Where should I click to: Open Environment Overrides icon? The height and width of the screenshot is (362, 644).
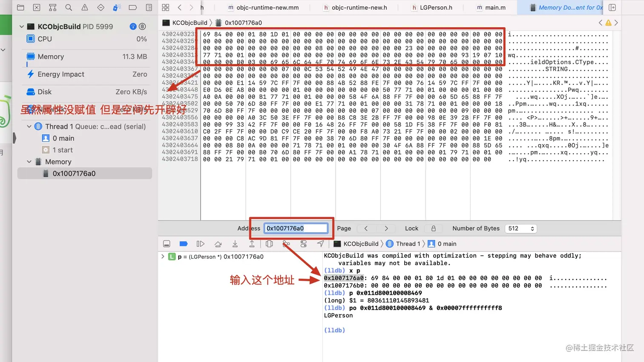point(303,244)
